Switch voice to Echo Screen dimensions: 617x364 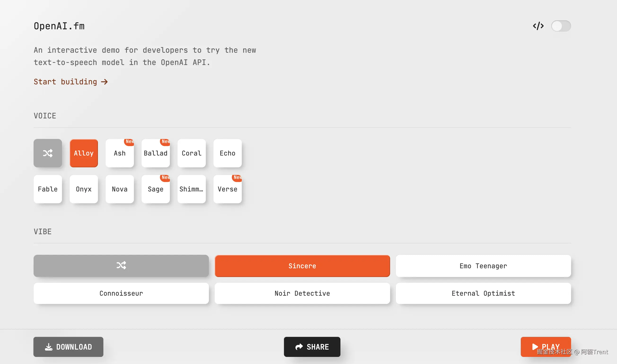pyautogui.click(x=227, y=153)
